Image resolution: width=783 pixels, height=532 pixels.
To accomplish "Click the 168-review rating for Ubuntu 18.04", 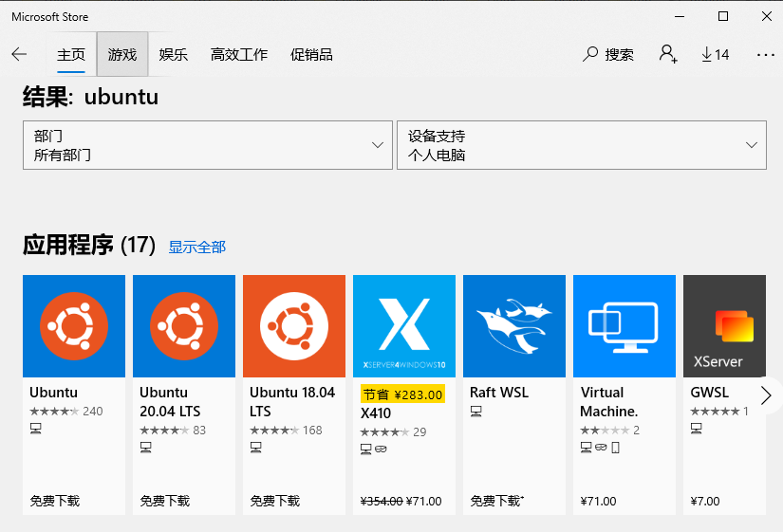I will tap(286, 431).
